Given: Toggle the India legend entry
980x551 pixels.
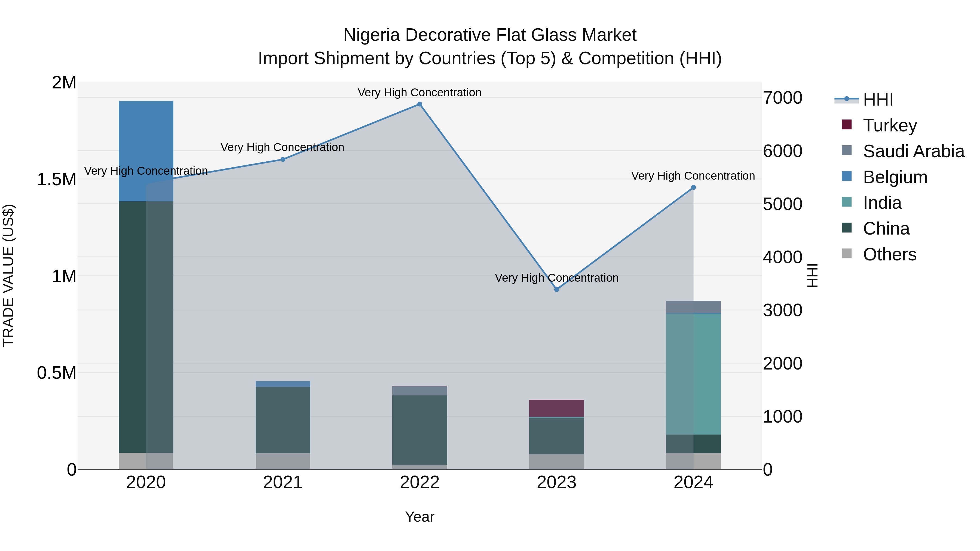Looking at the screenshot, I should (871, 202).
